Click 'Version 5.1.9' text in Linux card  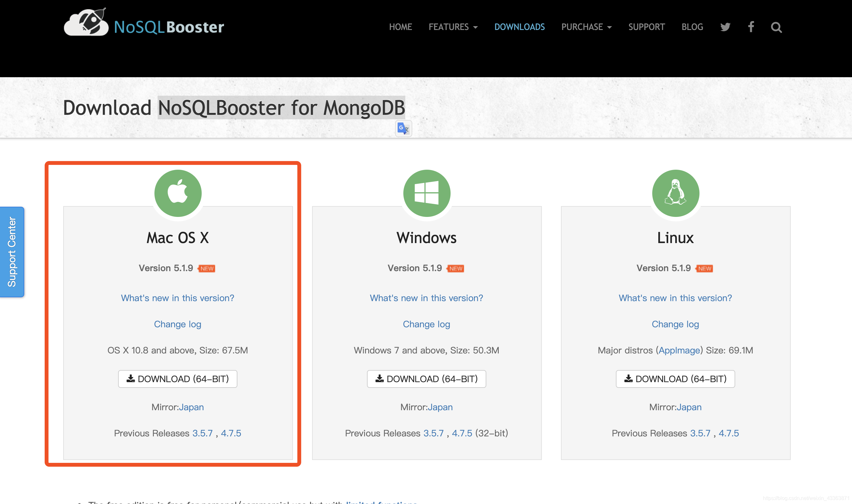click(664, 268)
